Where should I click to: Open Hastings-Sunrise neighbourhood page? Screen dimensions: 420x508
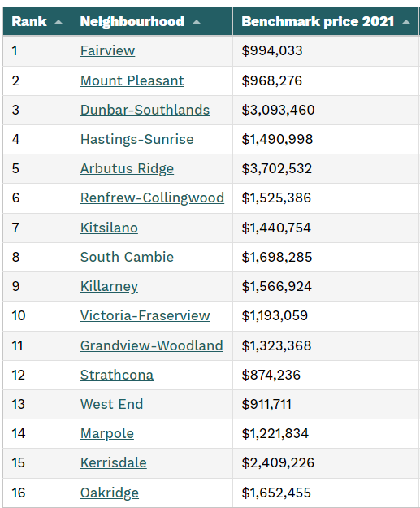tap(137, 139)
